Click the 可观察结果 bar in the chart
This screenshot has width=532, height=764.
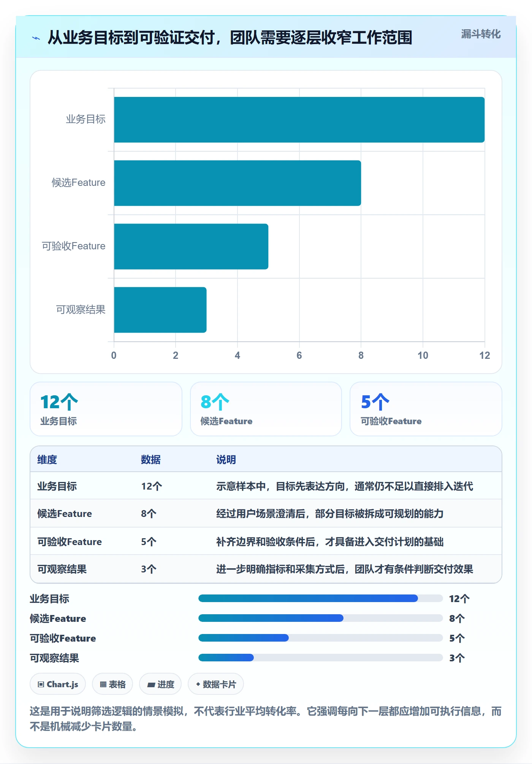click(160, 310)
